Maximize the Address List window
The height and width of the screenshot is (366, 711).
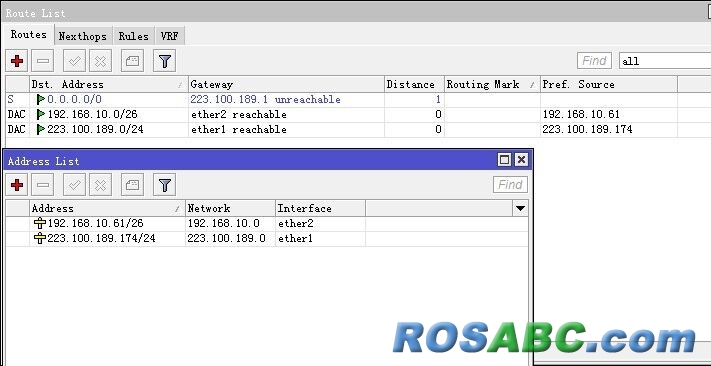tap(504, 160)
